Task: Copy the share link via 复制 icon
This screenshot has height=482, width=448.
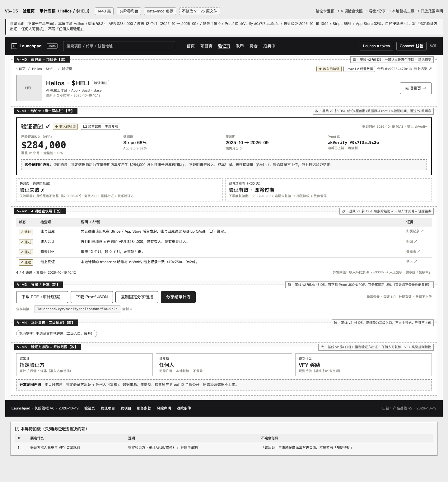Action: pos(127,309)
